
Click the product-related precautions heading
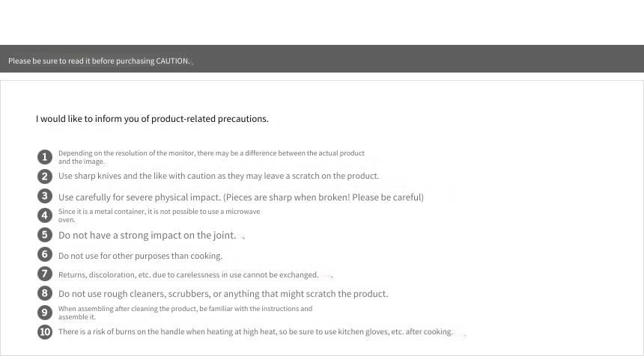pos(152,119)
